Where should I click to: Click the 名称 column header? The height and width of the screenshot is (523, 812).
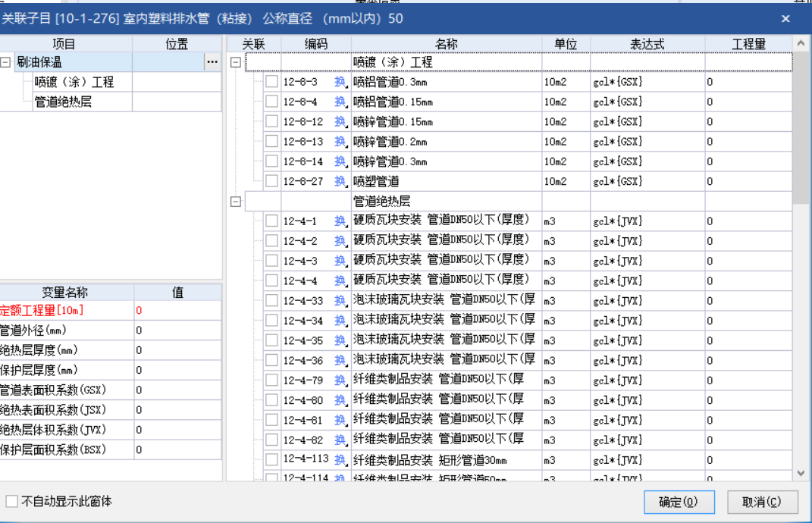(x=447, y=44)
